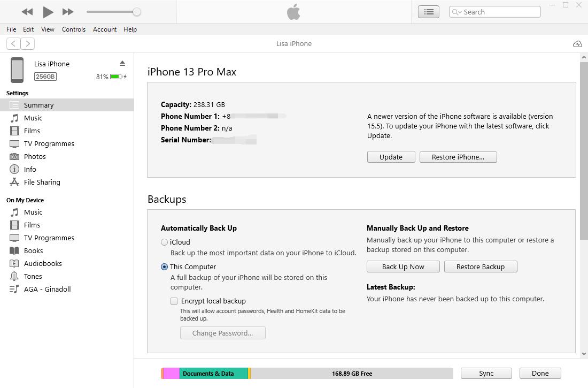Click the rewind playback icon
Image resolution: width=588 pixels, height=388 pixels.
pos(27,12)
